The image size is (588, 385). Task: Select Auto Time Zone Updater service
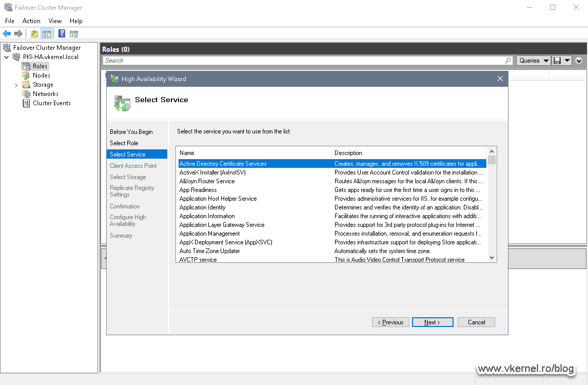332,251
